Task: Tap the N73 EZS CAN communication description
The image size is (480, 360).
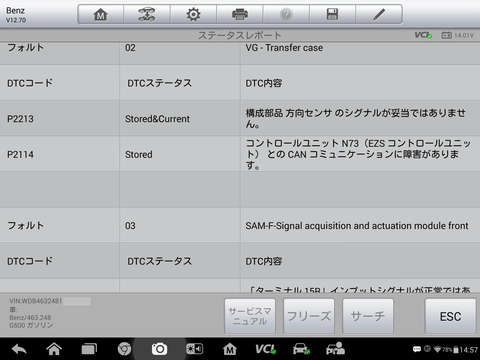Action: [x=358, y=154]
